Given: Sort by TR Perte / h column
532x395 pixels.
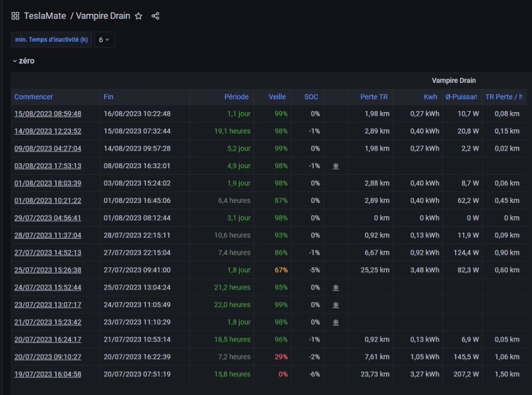Looking at the screenshot, I should (504, 97).
